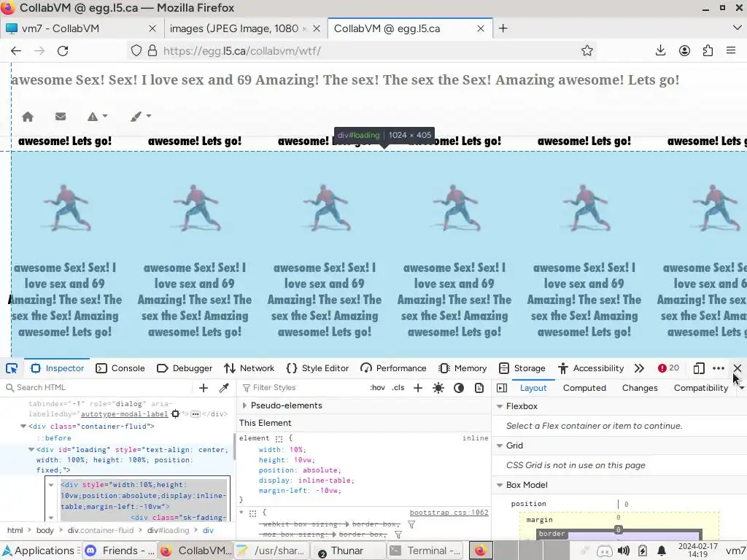Add a new CSS rule
This screenshot has height=560, width=747.
click(418, 388)
